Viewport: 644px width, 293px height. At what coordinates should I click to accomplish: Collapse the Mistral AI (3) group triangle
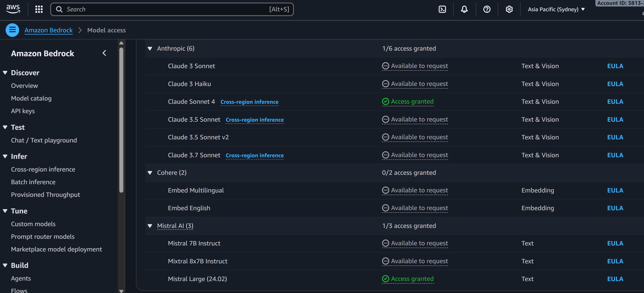(x=150, y=226)
